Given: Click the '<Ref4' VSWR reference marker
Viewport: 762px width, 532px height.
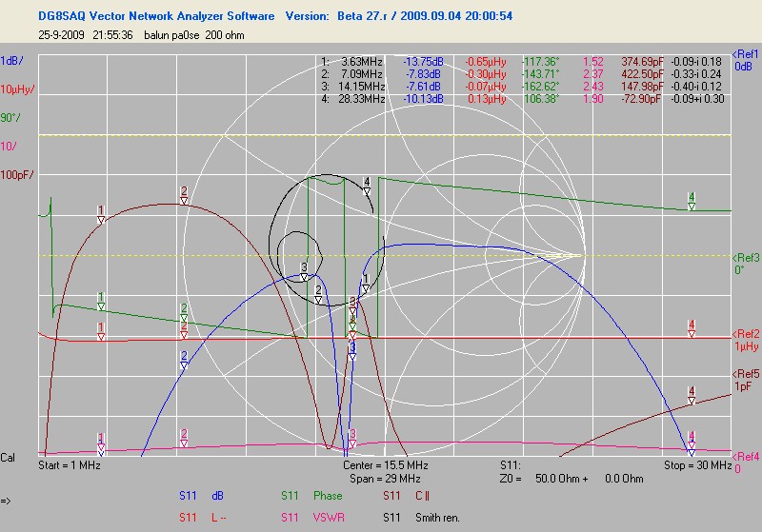Looking at the screenshot, I should coord(746,456).
